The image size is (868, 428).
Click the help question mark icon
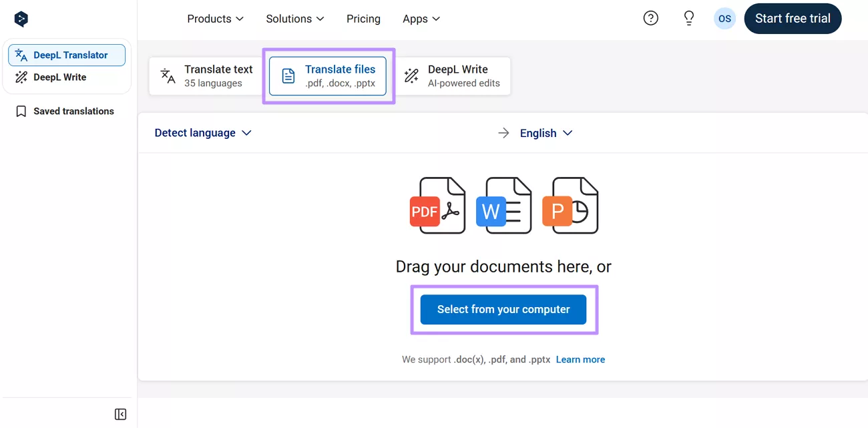pos(651,18)
